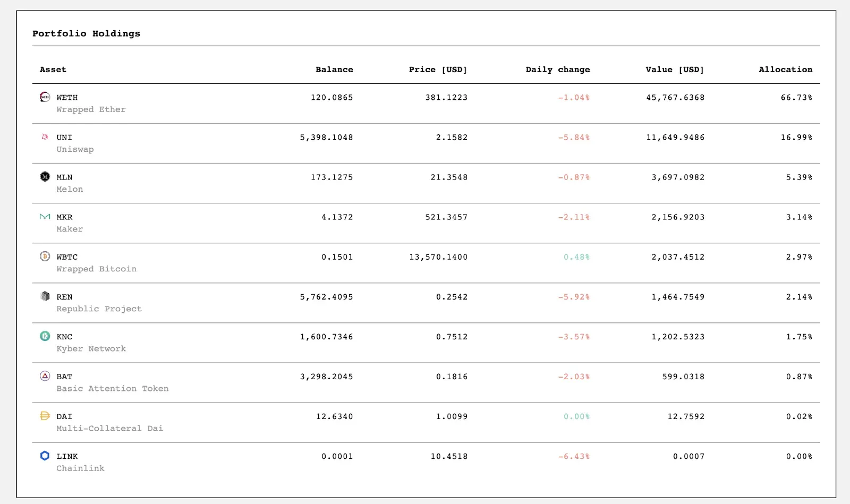This screenshot has width=850, height=504.
Task: Sort by the Allocation column header
Action: coord(786,70)
